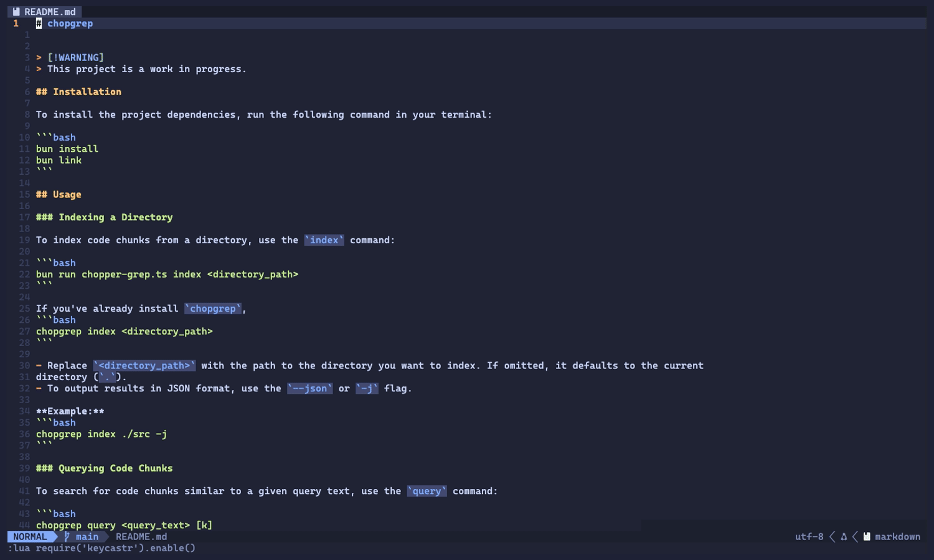Click the '## Installation' heading
This screenshot has height=560, width=934.
click(78, 92)
